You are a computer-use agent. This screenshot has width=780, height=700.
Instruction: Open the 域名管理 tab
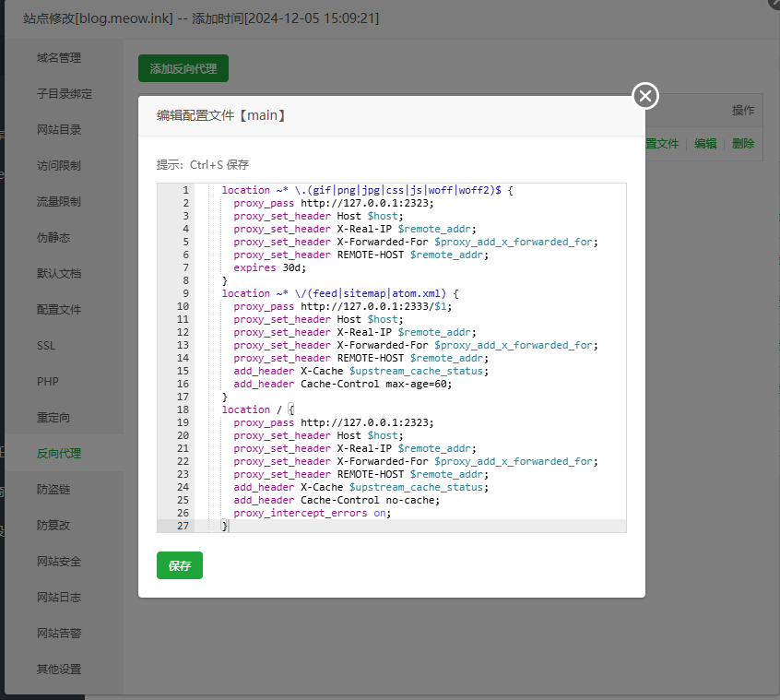tap(59, 58)
